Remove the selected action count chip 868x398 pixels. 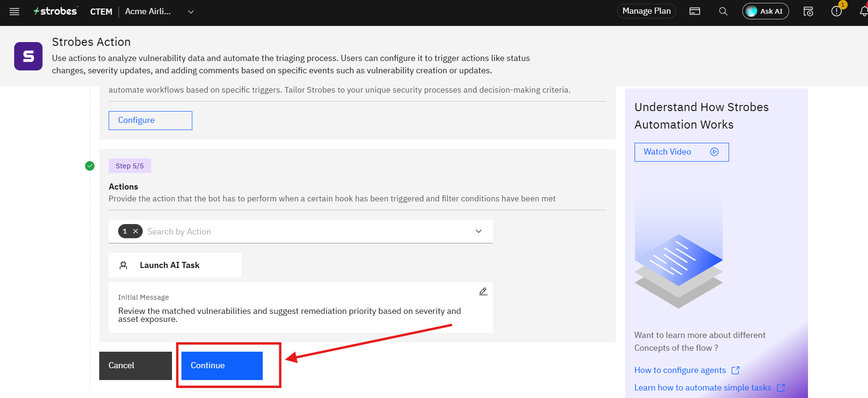[136, 231]
